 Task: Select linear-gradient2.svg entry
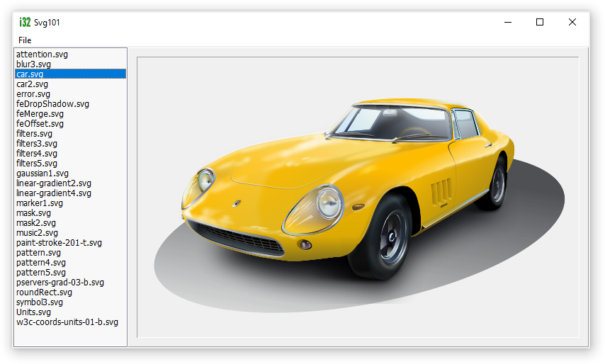coord(54,183)
